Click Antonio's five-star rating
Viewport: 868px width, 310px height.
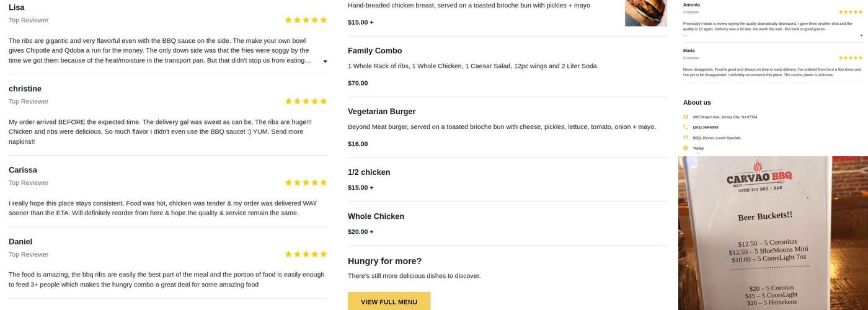(850, 12)
